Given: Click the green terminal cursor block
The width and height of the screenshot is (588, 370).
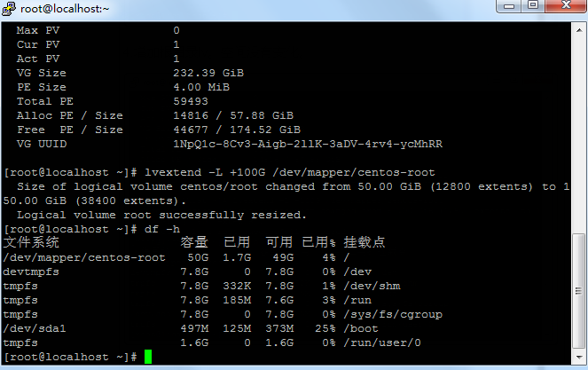Looking at the screenshot, I should click(x=148, y=357).
